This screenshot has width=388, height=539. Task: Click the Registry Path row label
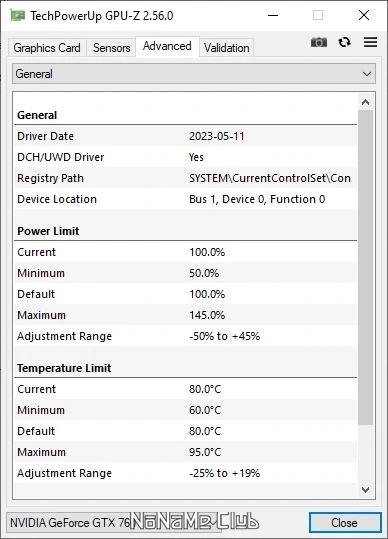tap(50, 178)
